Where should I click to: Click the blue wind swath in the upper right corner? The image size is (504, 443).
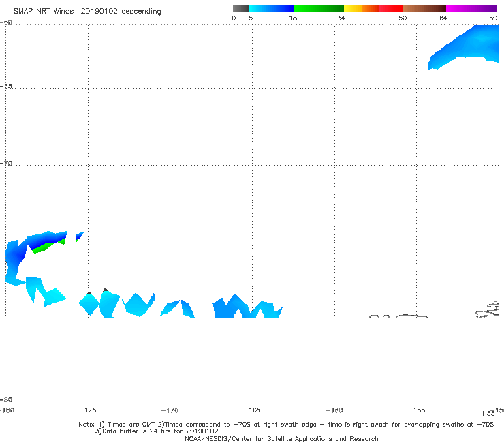[466, 46]
